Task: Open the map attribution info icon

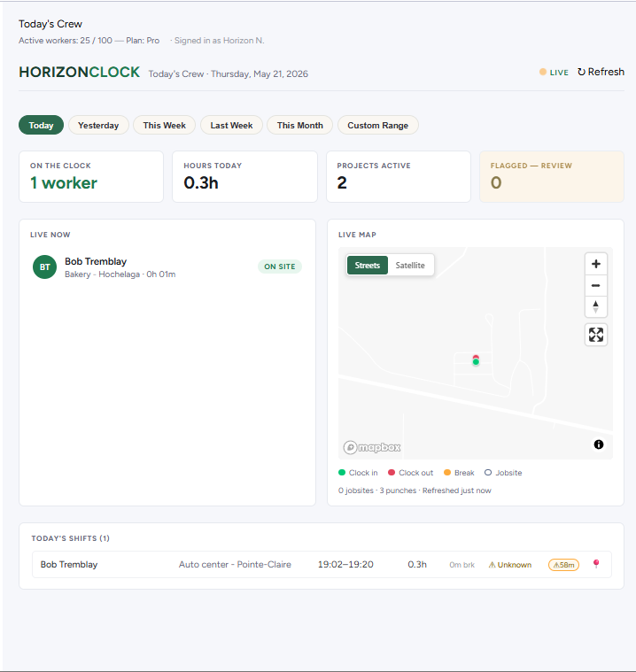Action: click(599, 444)
